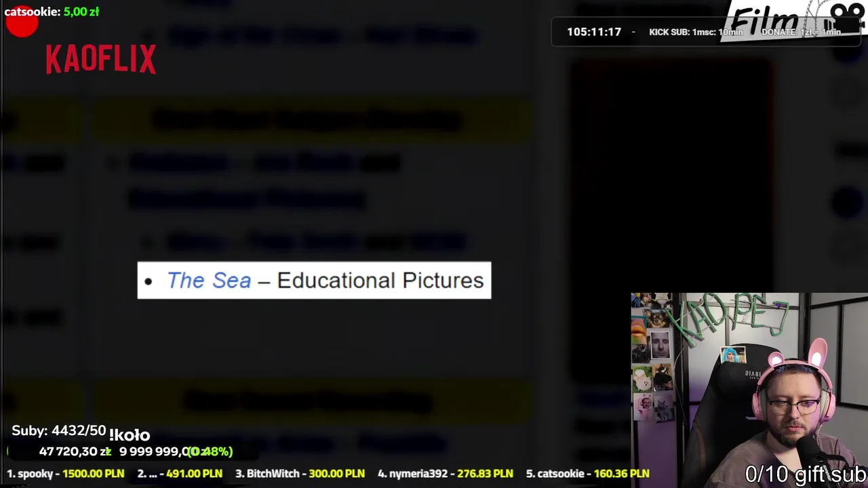Click the !koło command text
Screen dimensions: 868x488
130,435
